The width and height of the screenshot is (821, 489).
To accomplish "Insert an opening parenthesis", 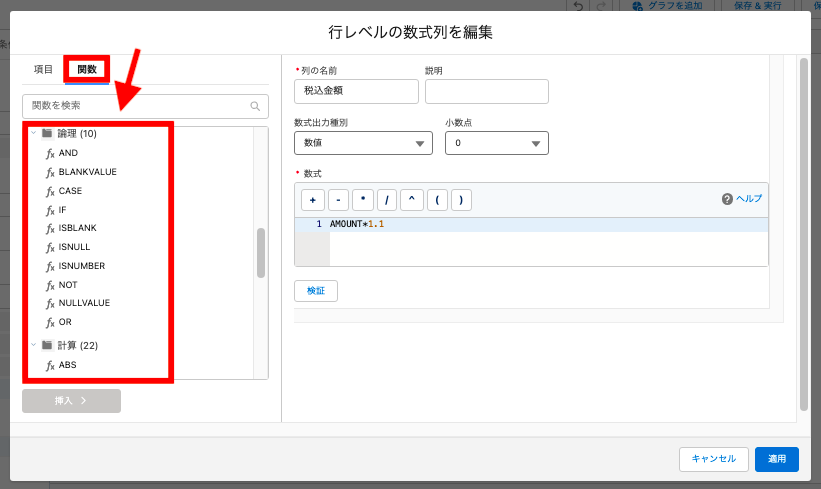I will [436, 199].
